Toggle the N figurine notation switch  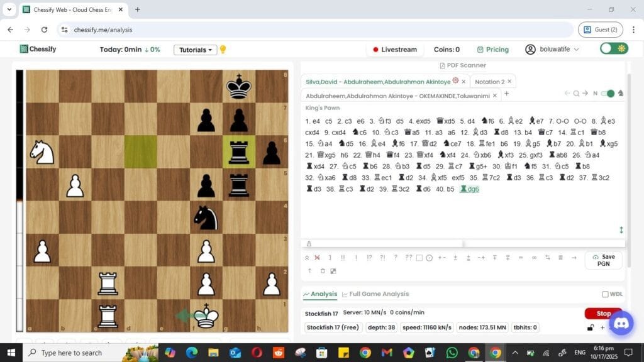pyautogui.click(x=607, y=94)
